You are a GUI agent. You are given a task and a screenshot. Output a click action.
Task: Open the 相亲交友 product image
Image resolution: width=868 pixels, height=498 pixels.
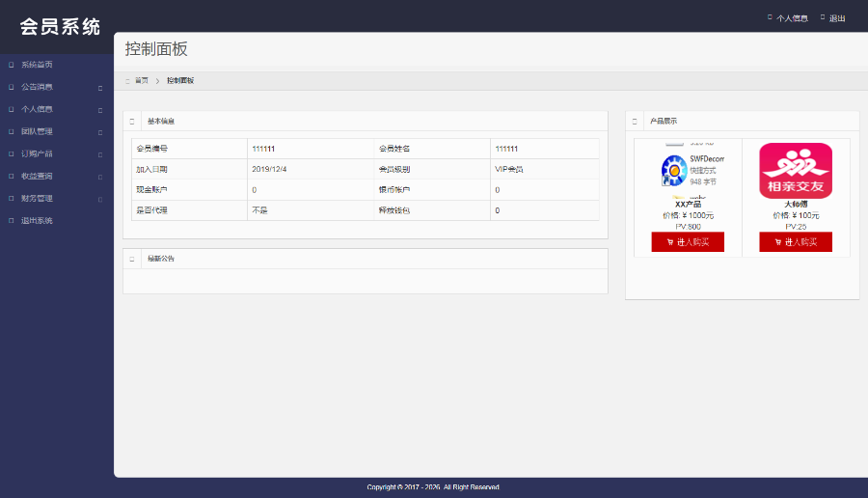click(796, 171)
